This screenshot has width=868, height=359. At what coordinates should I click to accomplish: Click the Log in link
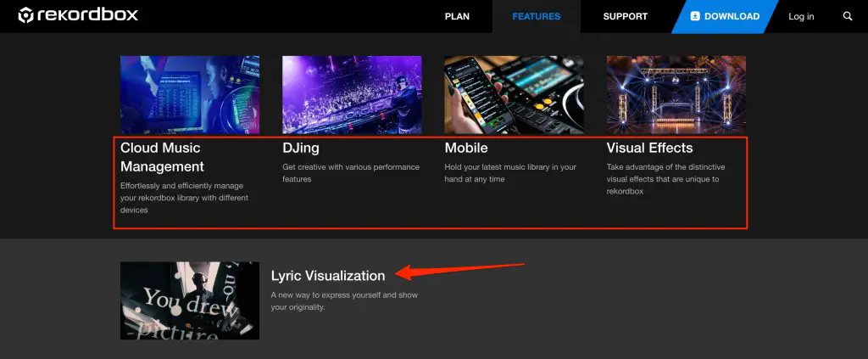pos(801,17)
